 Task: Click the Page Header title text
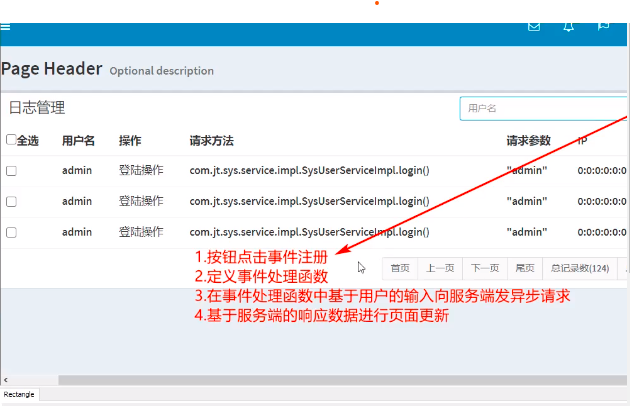52,69
